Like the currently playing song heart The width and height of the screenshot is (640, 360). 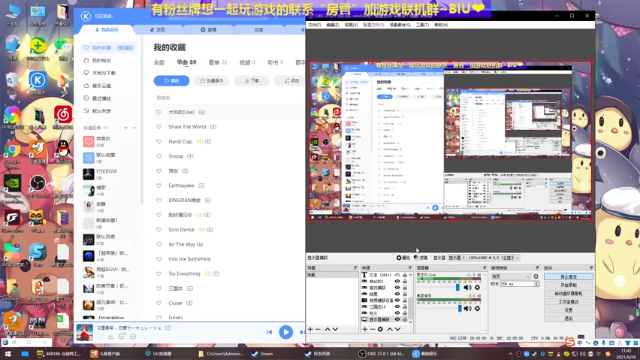click(x=100, y=337)
